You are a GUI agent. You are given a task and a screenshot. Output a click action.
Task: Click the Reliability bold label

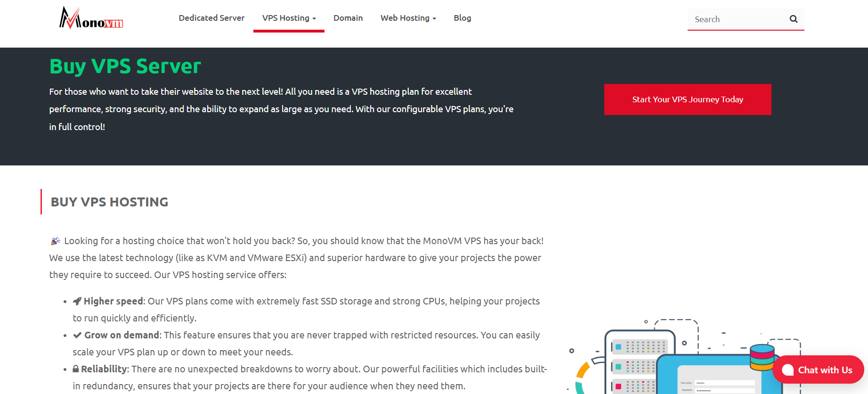[104, 369]
